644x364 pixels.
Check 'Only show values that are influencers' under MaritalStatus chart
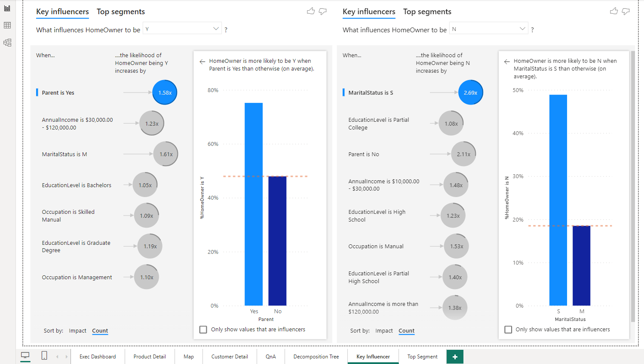click(x=508, y=330)
